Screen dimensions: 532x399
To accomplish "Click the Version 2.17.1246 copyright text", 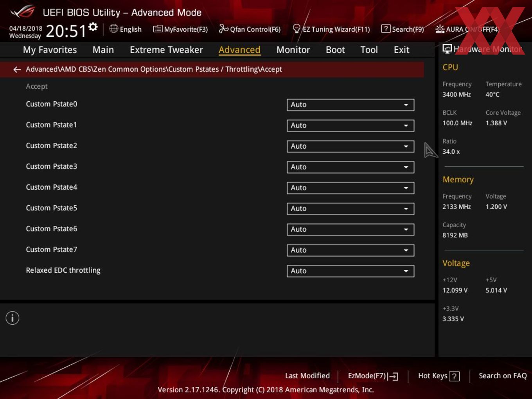I will tap(266, 390).
